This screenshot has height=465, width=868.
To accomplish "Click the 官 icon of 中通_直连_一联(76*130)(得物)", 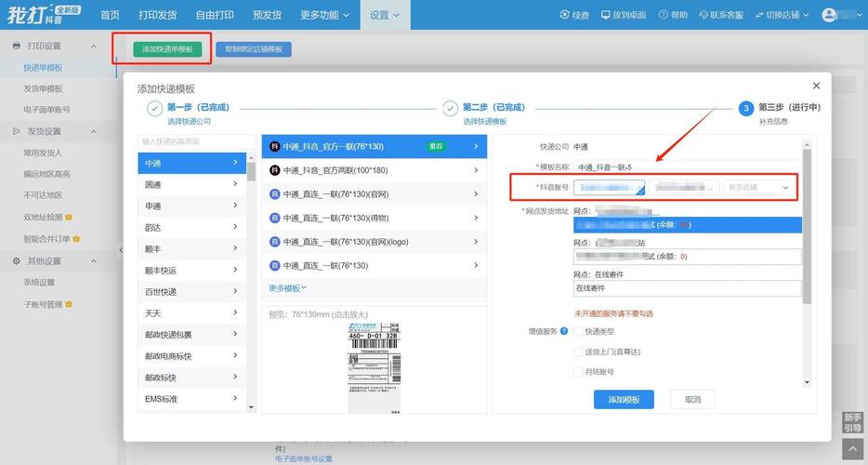I will pyautogui.click(x=274, y=218).
